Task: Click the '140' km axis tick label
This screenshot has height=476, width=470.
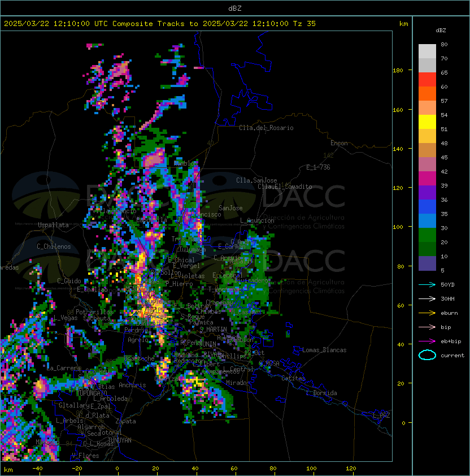Action: [x=398, y=149]
